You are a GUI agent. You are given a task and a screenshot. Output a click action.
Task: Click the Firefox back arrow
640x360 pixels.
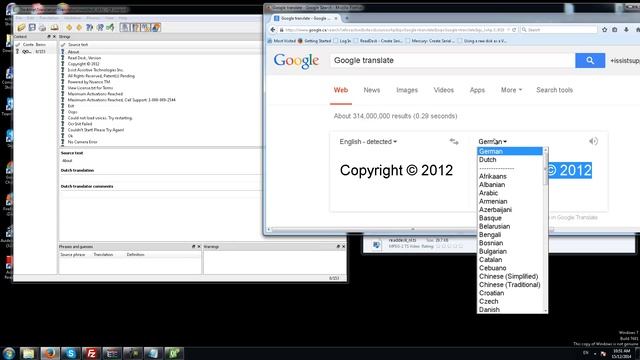[273, 29]
